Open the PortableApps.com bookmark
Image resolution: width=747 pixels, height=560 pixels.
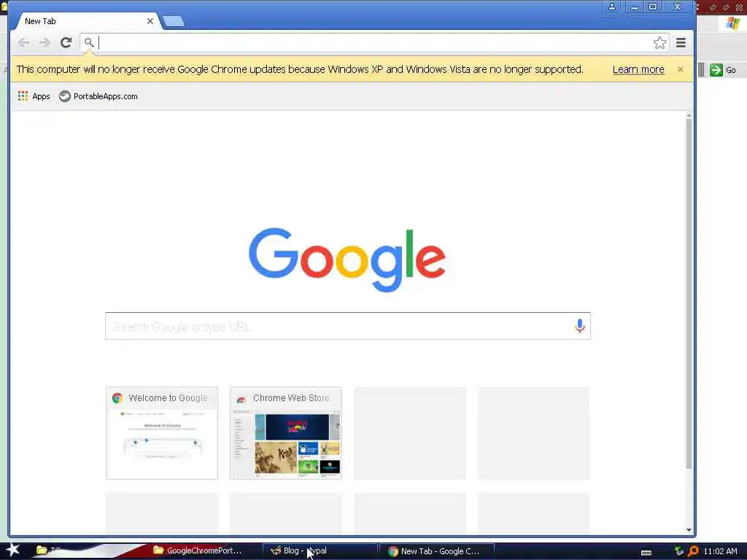tap(98, 96)
